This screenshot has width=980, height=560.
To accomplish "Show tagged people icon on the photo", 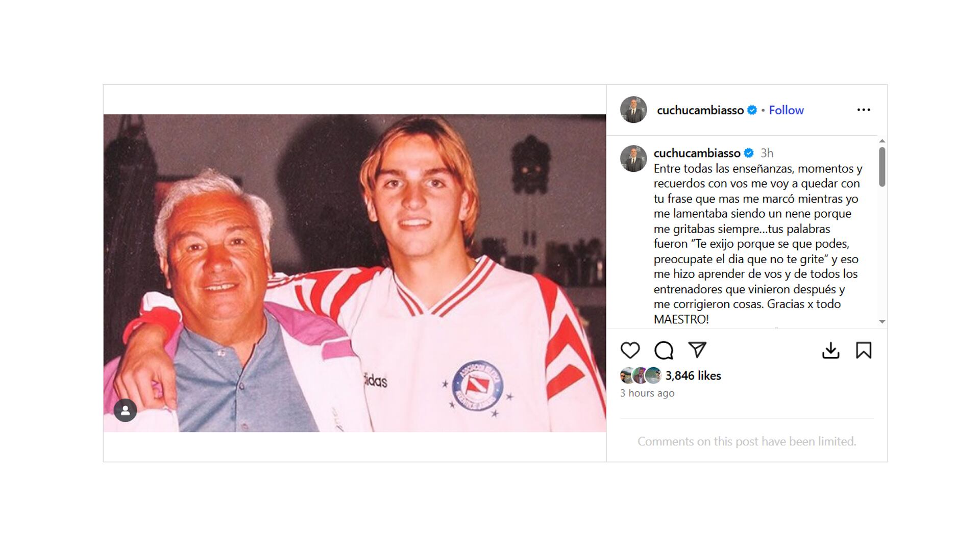I will click(x=125, y=410).
